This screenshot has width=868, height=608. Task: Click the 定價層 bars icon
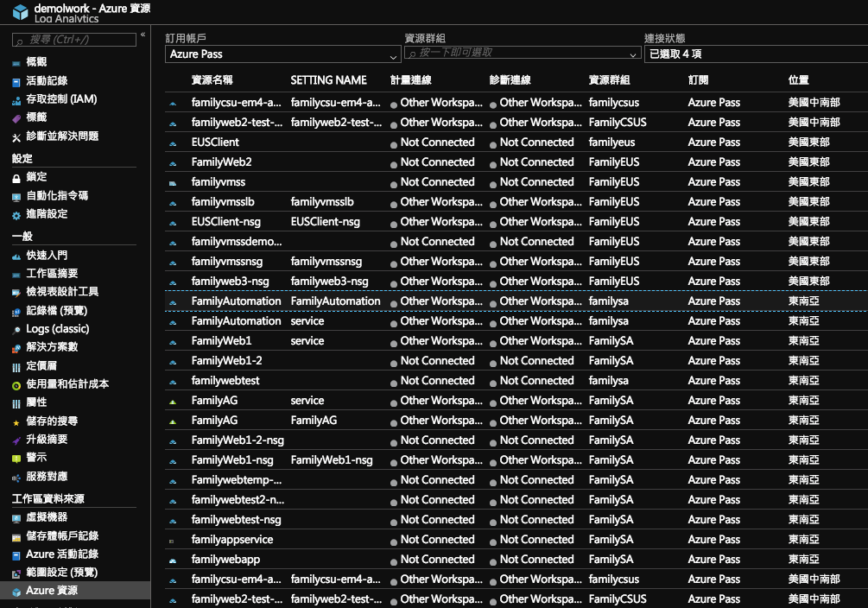coord(16,367)
